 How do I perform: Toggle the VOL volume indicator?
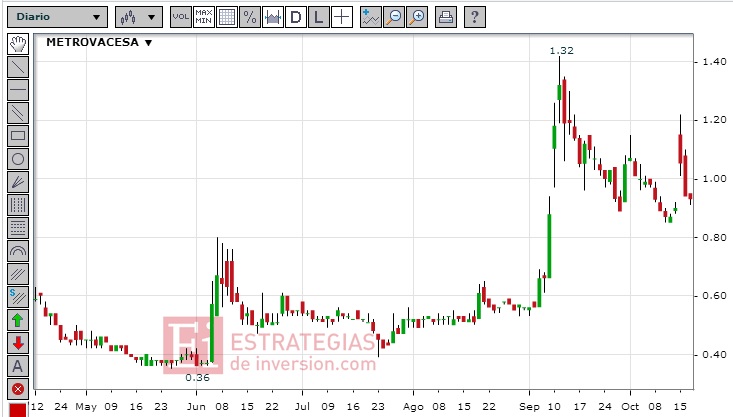click(x=180, y=17)
